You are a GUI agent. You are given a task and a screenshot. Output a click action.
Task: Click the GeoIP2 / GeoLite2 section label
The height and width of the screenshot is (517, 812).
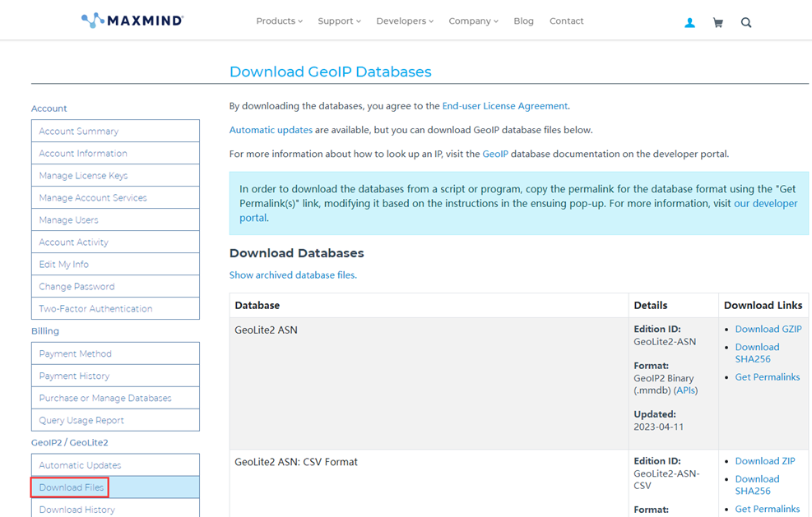pyautogui.click(x=69, y=442)
